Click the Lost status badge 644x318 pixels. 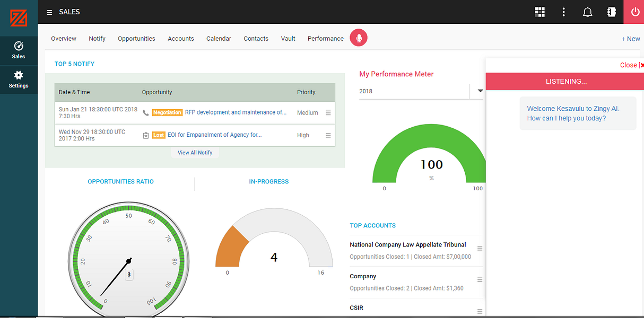pos(159,135)
